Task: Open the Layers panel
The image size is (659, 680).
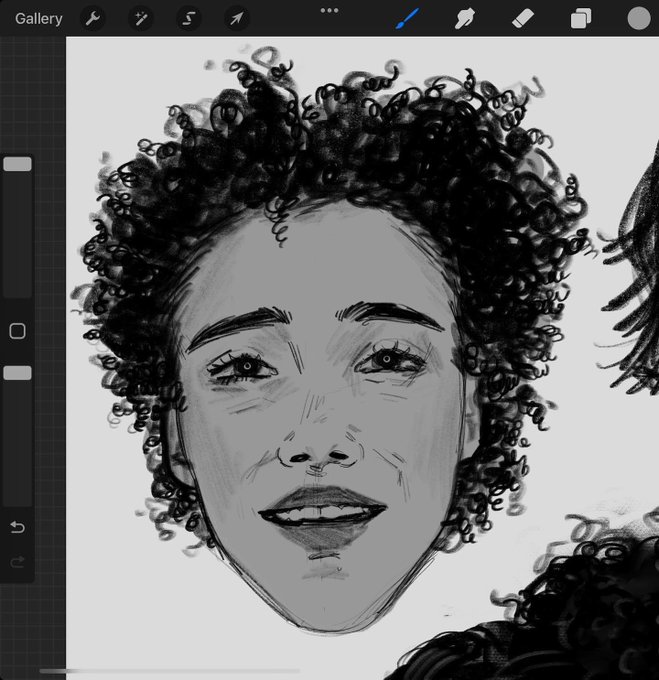Action: pyautogui.click(x=581, y=19)
